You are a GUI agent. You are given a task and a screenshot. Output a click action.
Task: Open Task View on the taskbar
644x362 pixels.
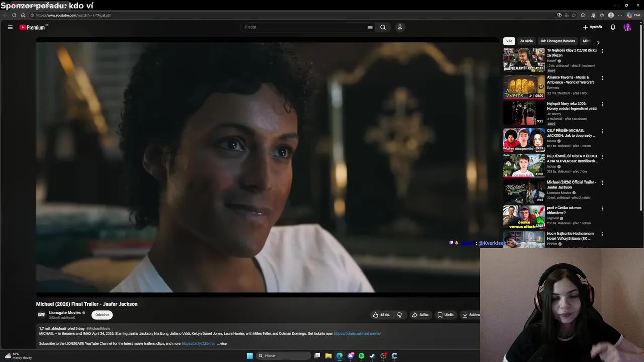point(317,356)
